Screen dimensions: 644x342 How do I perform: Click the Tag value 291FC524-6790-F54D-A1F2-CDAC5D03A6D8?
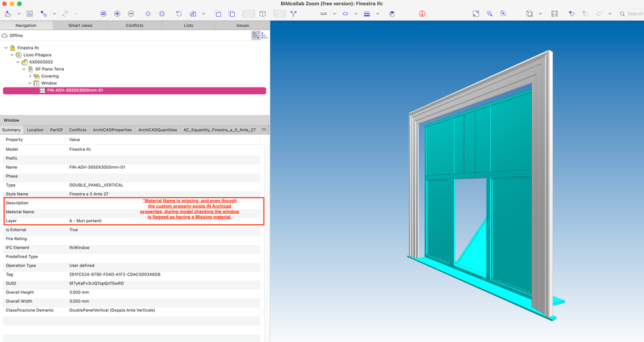point(115,274)
